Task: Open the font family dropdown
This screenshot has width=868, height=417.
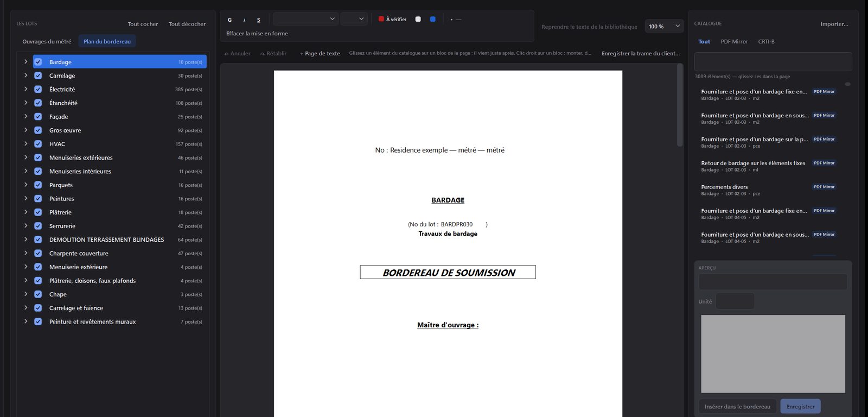Action: (x=305, y=19)
